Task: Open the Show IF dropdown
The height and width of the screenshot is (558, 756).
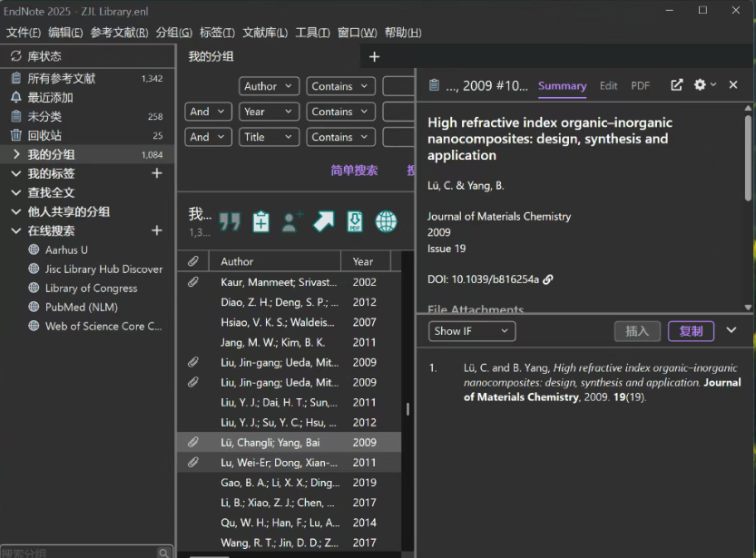Action: [472, 331]
